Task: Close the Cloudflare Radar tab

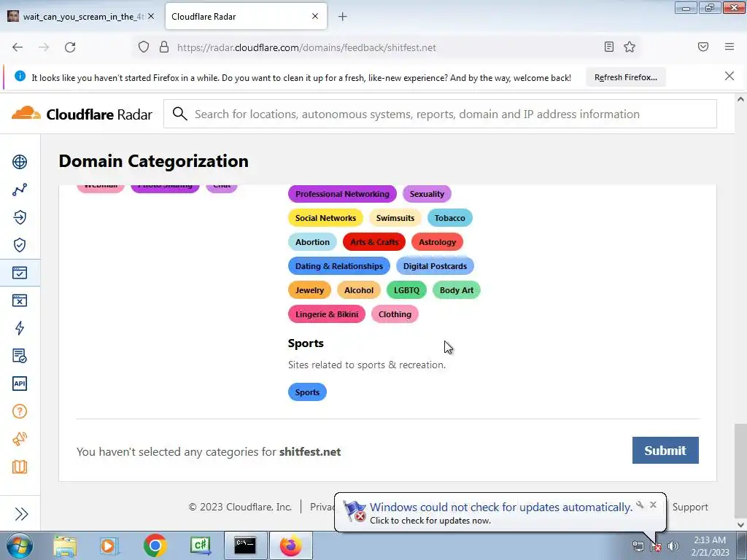Action: 315,16
